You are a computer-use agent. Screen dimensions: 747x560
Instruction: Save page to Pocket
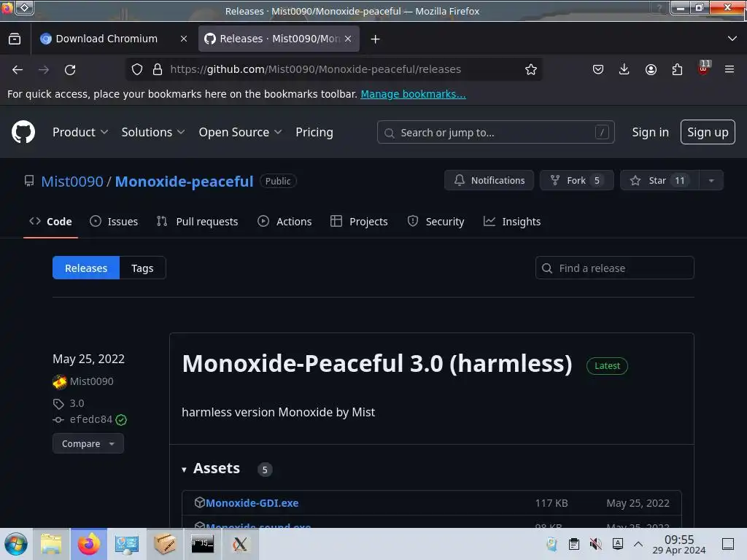[x=598, y=69]
